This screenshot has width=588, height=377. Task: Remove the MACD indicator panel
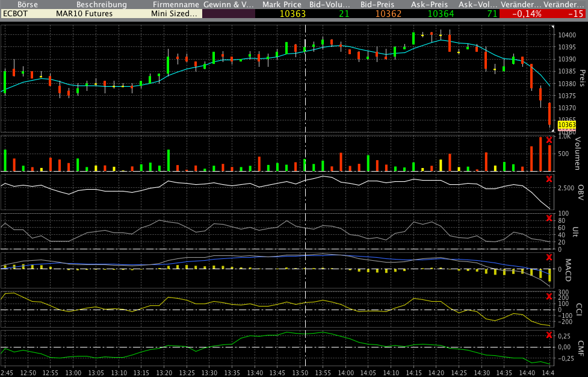(548, 258)
